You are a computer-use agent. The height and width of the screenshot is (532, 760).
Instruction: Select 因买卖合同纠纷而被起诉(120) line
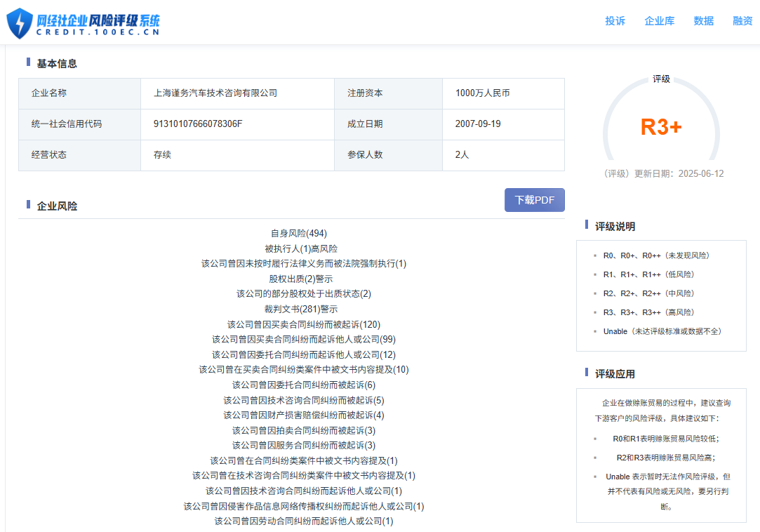point(304,324)
